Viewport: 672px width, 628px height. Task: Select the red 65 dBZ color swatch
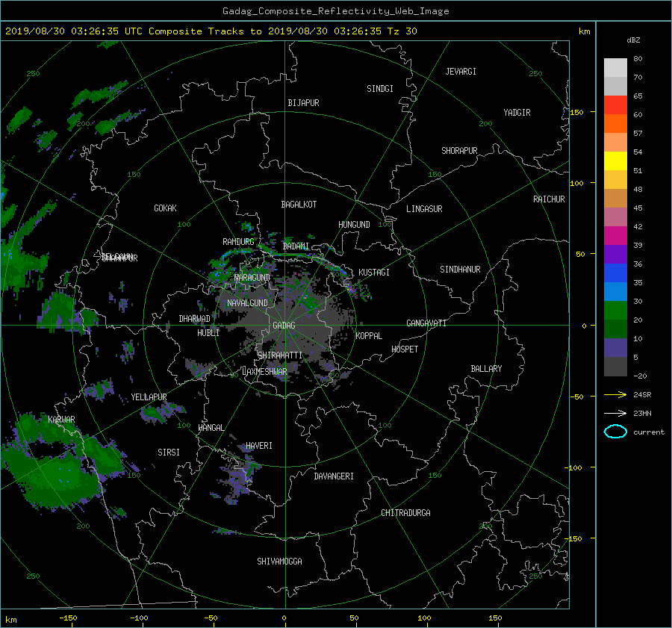pyautogui.click(x=615, y=105)
